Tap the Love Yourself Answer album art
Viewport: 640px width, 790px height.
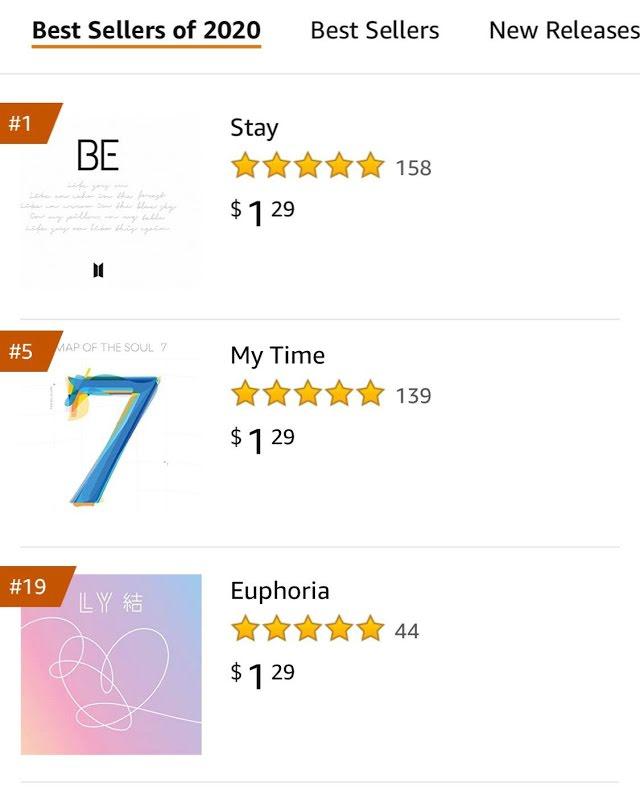(111, 664)
